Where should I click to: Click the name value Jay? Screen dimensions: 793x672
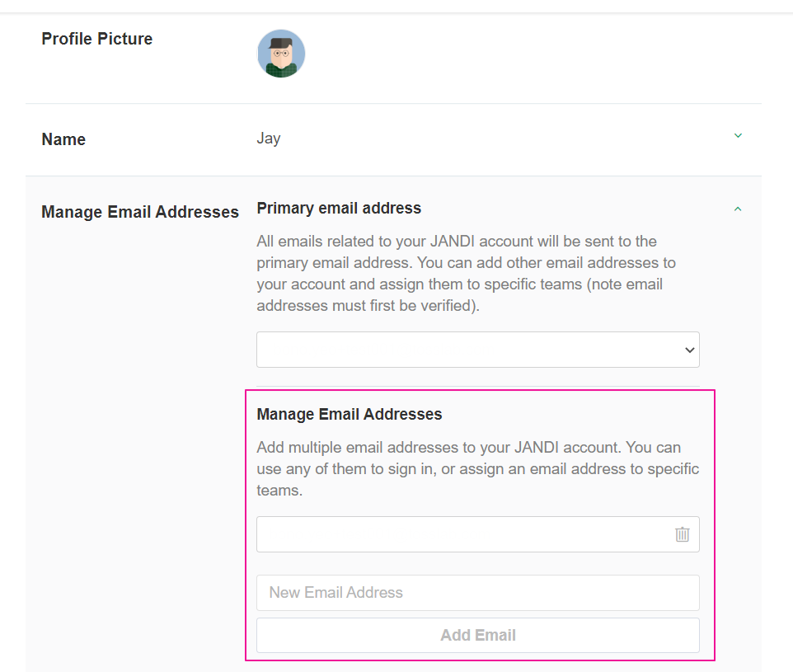click(x=269, y=139)
